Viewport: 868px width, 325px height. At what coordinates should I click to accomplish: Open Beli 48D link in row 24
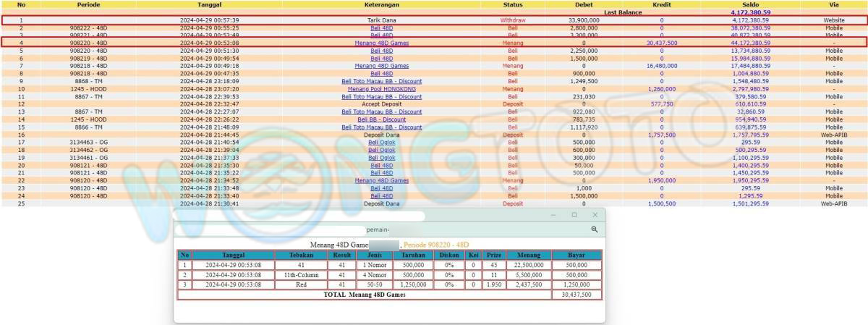(x=381, y=196)
